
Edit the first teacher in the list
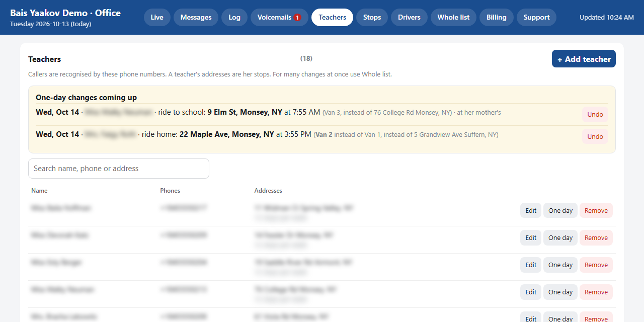(x=531, y=211)
